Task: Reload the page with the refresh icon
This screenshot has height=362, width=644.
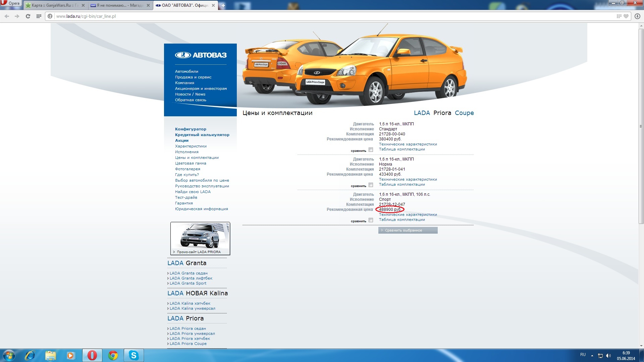Action: click(x=28, y=16)
